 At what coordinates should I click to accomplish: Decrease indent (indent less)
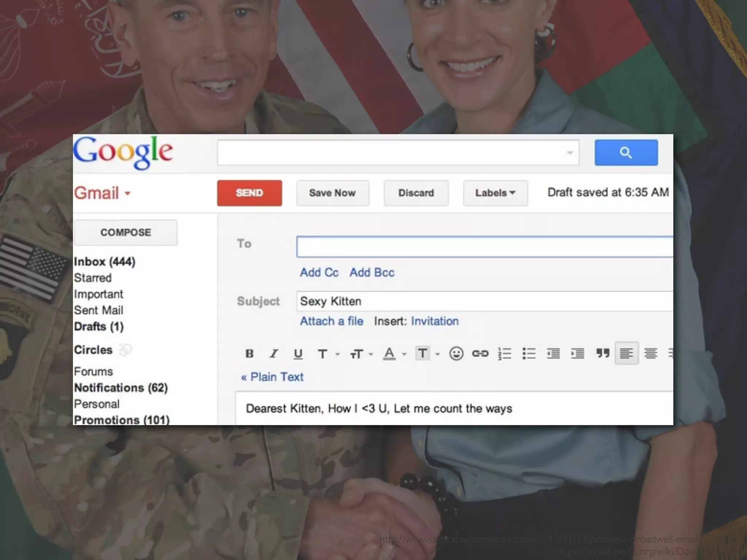tap(553, 353)
